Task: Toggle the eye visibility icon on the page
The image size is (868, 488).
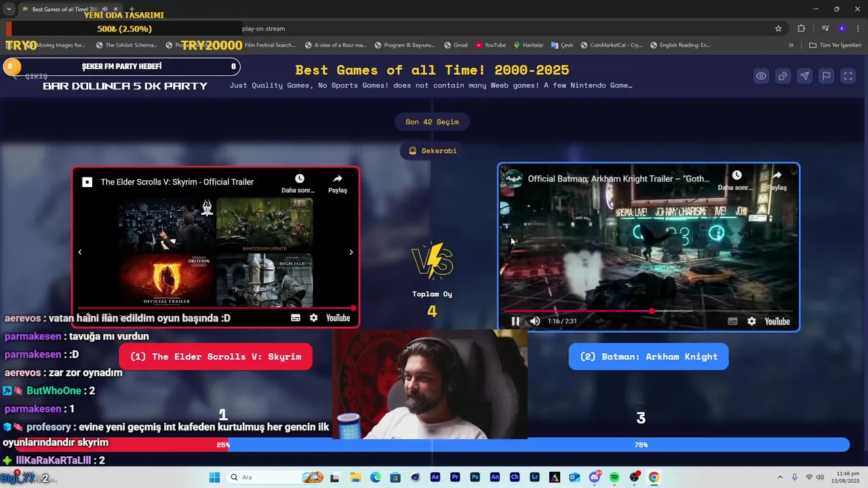Action: 762,76
